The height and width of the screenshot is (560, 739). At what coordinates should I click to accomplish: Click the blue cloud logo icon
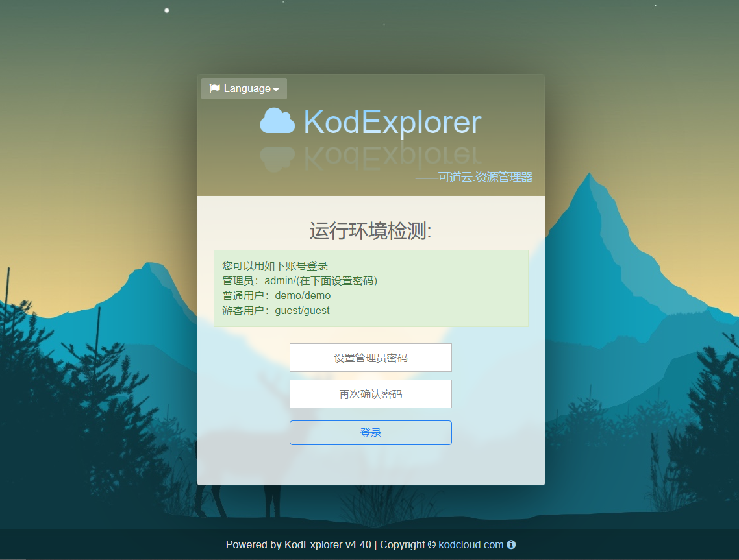pyautogui.click(x=277, y=121)
